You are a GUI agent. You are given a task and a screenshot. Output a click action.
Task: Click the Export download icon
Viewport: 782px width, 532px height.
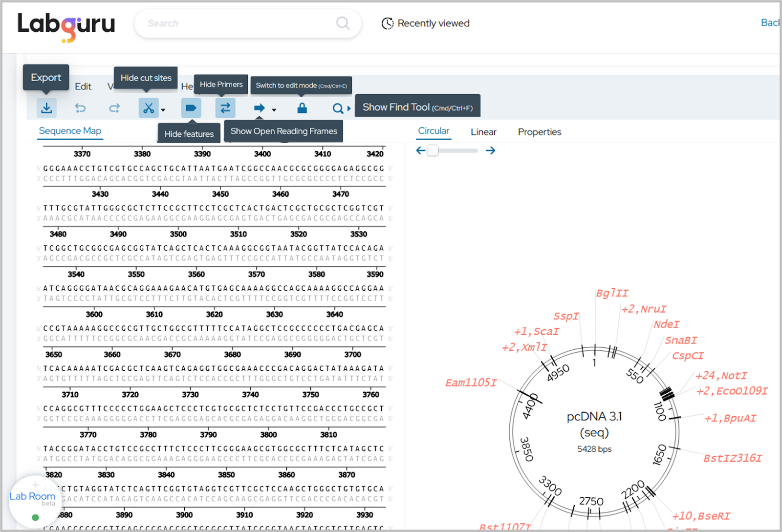pyautogui.click(x=46, y=108)
